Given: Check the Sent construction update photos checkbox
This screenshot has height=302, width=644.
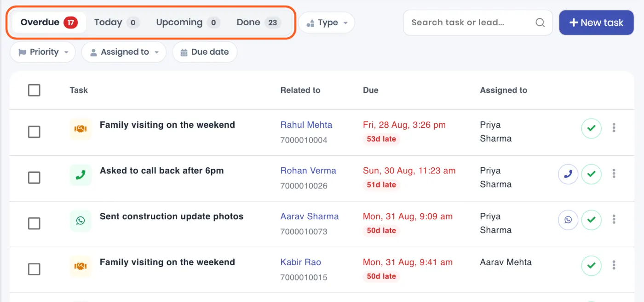Looking at the screenshot, I should pyautogui.click(x=34, y=223).
